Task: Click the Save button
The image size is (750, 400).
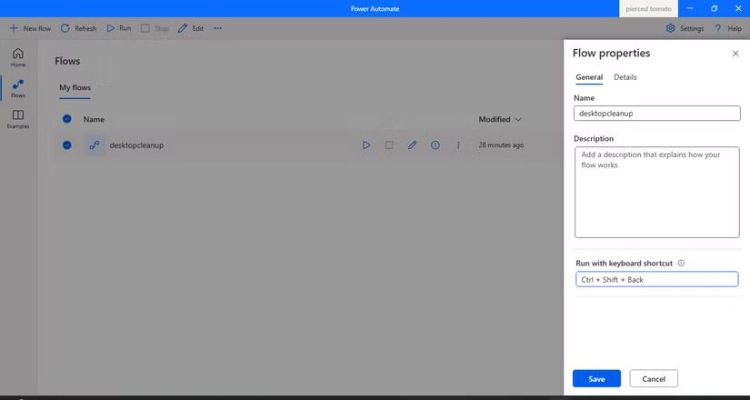Action: 596,379
